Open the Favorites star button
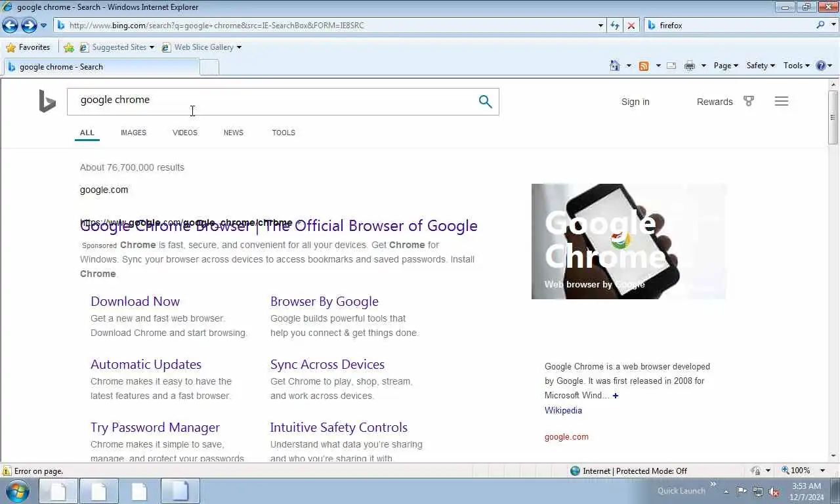 coord(28,47)
